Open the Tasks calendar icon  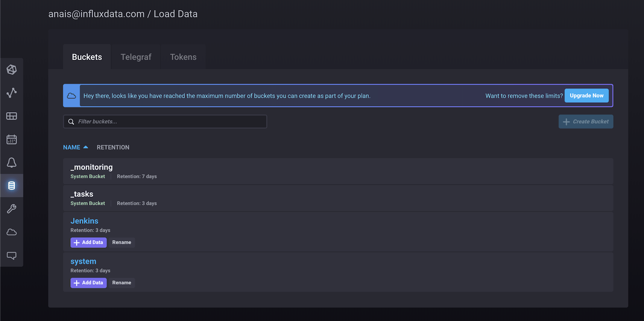pos(12,139)
